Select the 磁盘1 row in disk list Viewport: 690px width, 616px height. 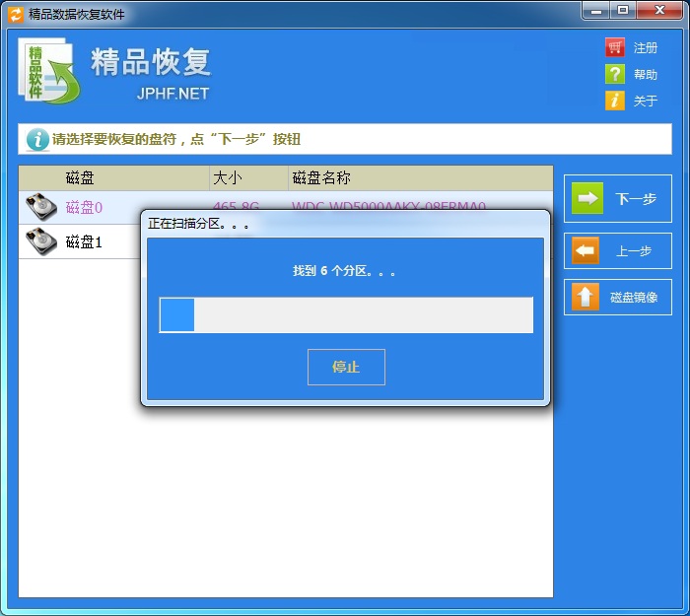pos(84,242)
